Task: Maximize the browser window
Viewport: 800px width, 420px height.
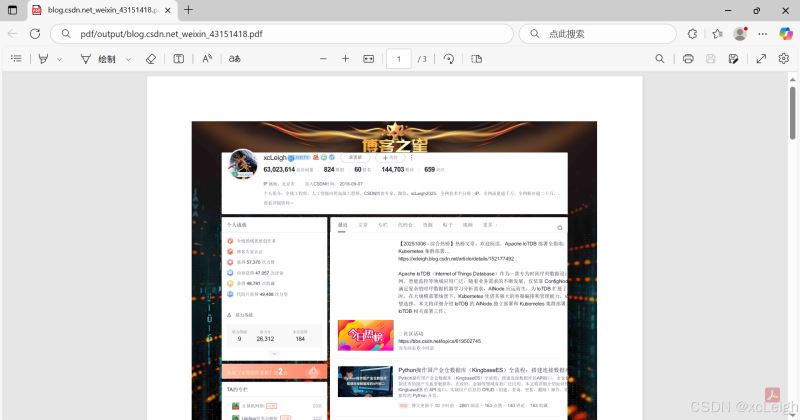Action: 757,10
